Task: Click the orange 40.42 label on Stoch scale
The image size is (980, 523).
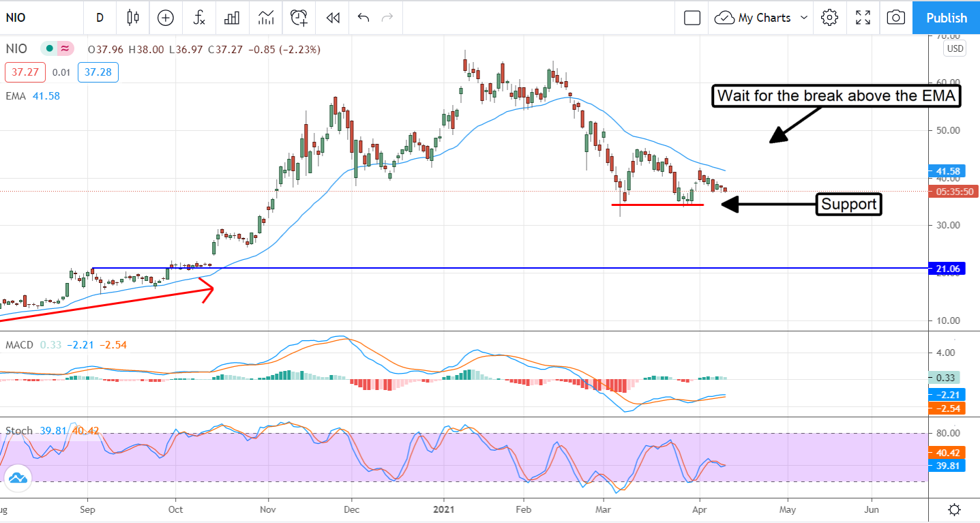Action: pos(948,452)
